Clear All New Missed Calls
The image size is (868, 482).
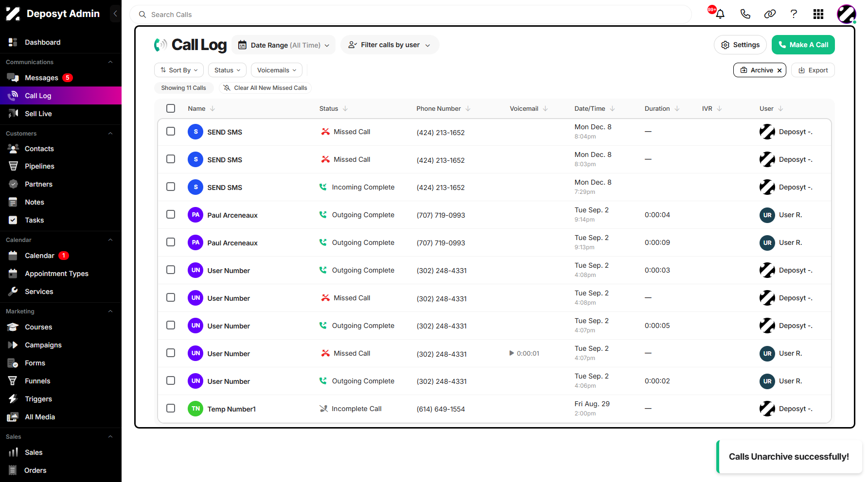pos(265,88)
